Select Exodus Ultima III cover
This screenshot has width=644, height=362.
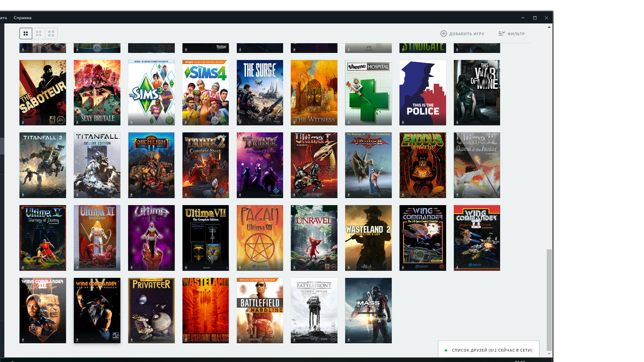423,165
